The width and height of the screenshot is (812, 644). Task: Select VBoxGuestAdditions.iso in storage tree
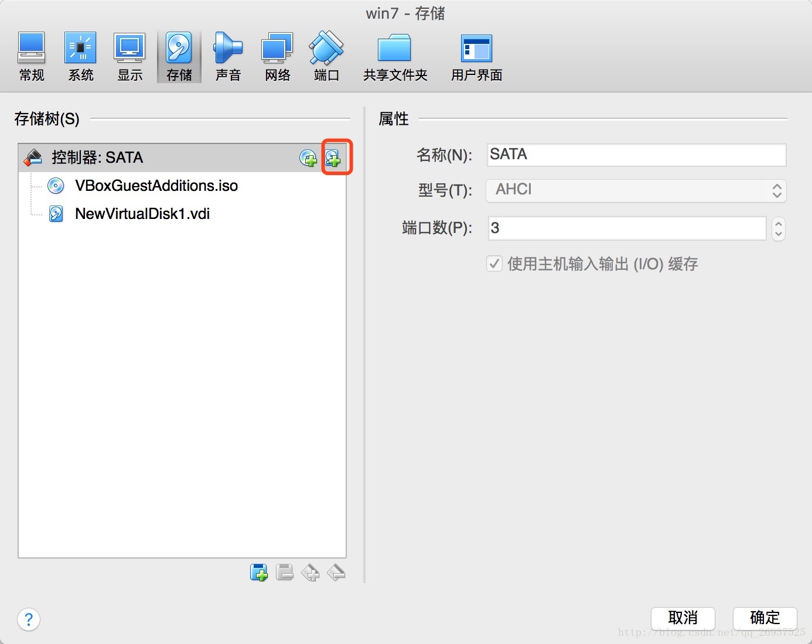coord(156,186)
